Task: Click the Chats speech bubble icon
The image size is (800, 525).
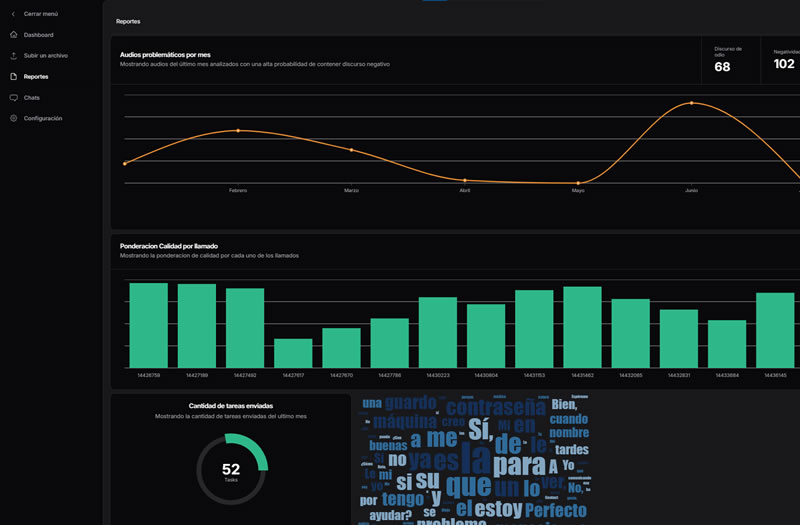Action: (x=13, y=98)
